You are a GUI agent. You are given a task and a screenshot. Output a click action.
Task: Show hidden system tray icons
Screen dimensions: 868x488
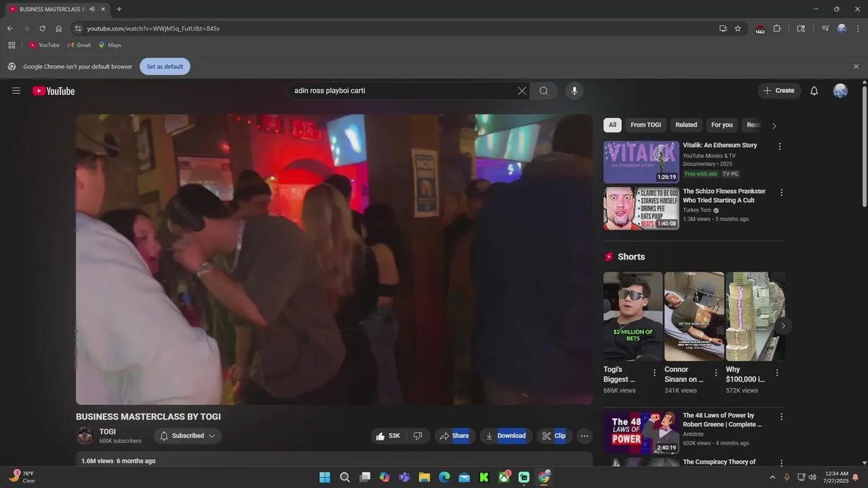click(772, 477)
